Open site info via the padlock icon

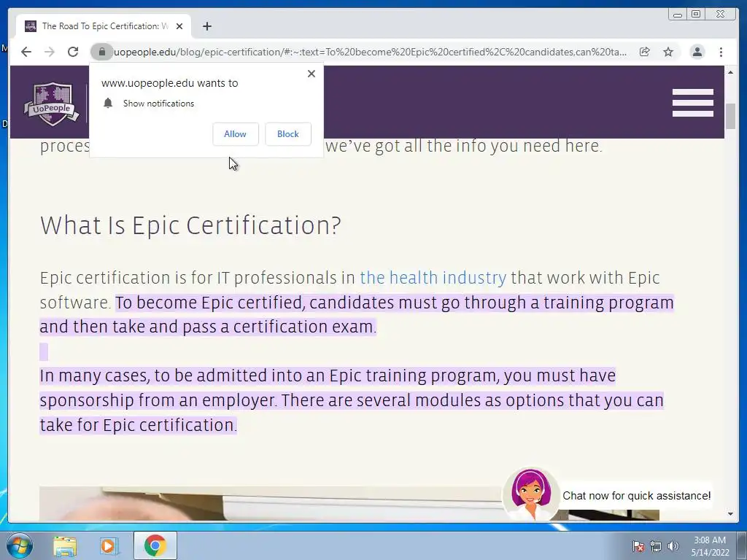101,52
